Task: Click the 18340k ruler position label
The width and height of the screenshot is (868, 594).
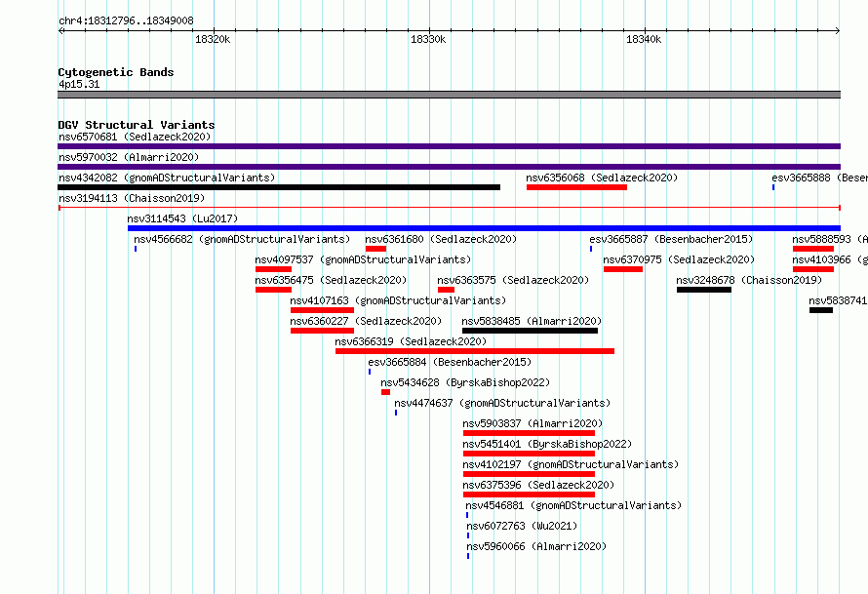Action: pyautogui.click(x=644, y=39)
